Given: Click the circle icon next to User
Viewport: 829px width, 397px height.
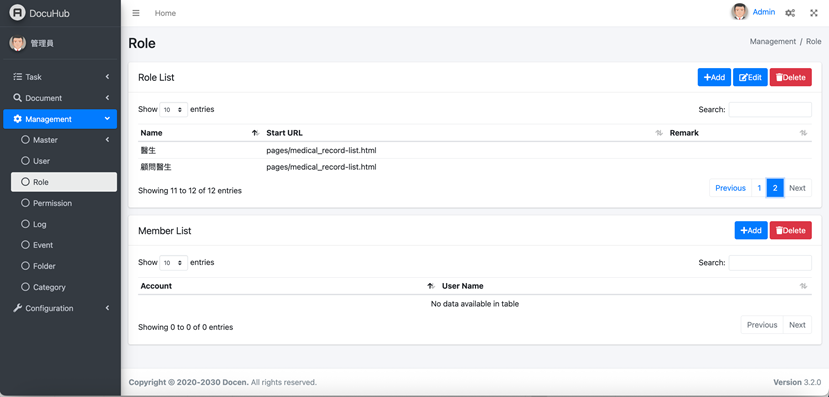Looking at the screenshot, I should (x=25, y=161).
